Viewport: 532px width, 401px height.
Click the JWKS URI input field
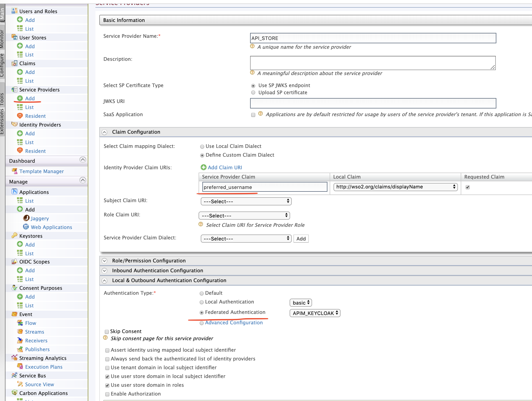coord(373,103)
